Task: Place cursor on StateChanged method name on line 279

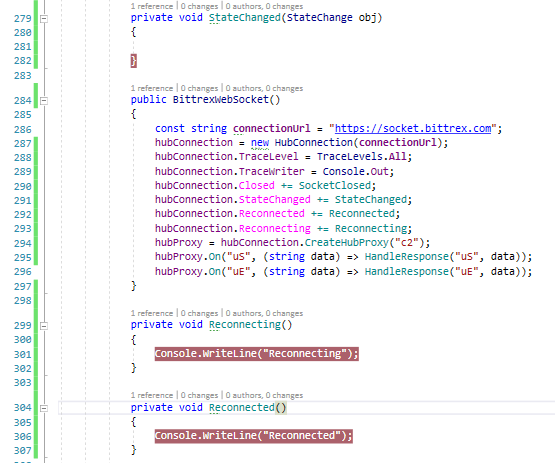Action: 245,17
